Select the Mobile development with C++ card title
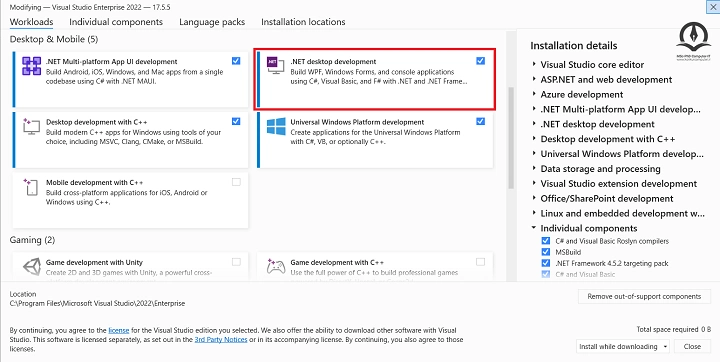This screenshot has width=720, height=362. coord(95,182)
